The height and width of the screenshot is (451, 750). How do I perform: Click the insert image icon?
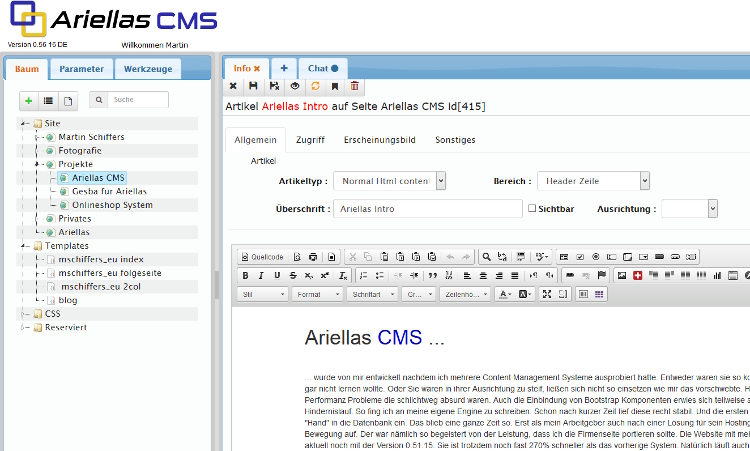622,275
